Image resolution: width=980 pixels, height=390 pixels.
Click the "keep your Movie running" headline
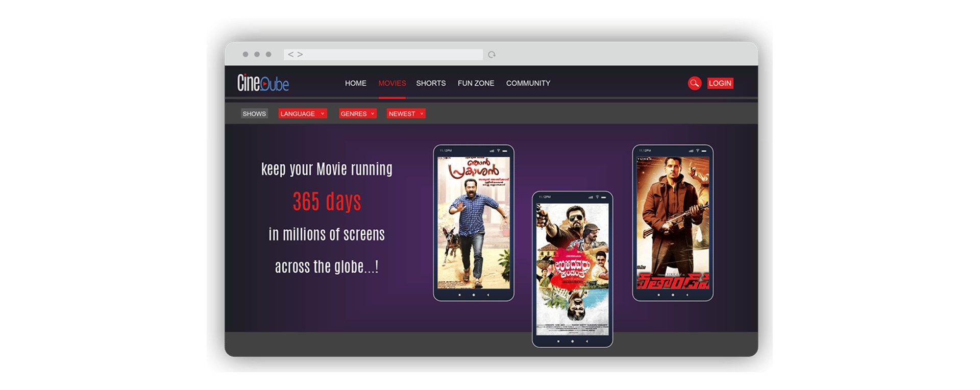point(327,169)
